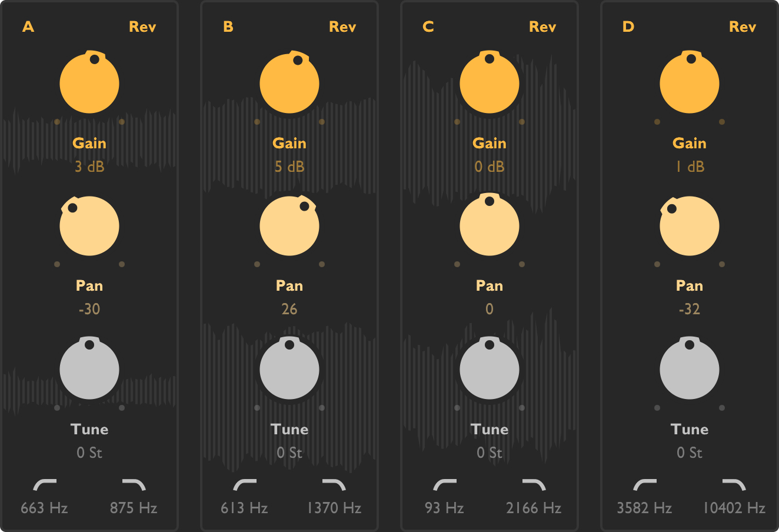Click the 613 Hz high-pass frequency value
779x532 pixels.
(x=244, y=508)
